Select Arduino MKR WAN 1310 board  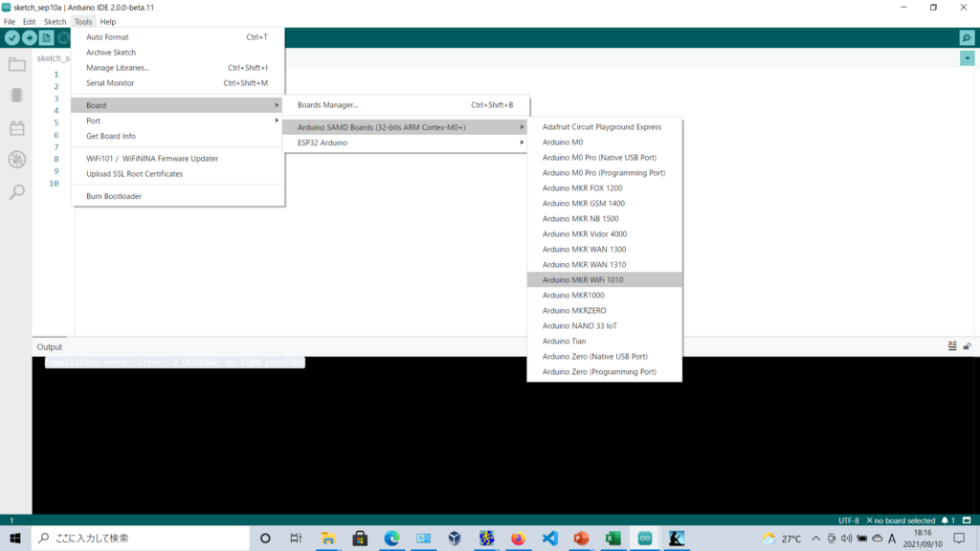coord(605,264)
